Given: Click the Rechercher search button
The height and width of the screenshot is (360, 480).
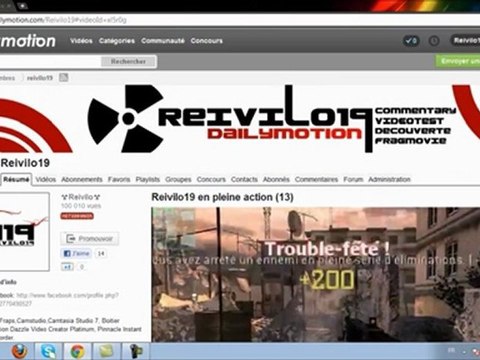Looking at the screenshot, I should 129,61.
